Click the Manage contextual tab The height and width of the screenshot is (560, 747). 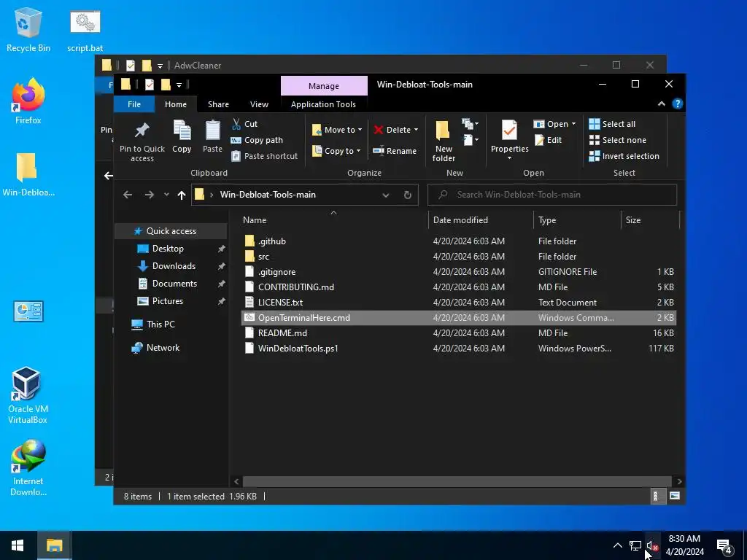click(324, 86)
